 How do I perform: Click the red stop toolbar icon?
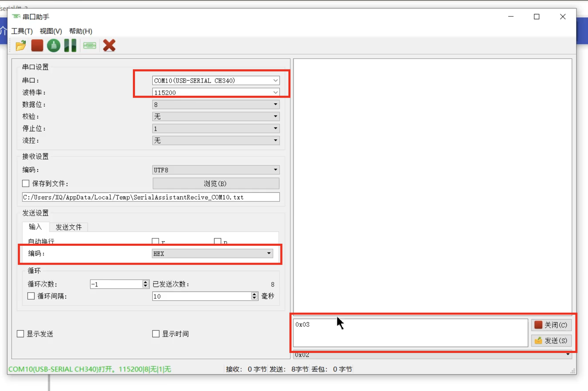[x=37, y=45]
